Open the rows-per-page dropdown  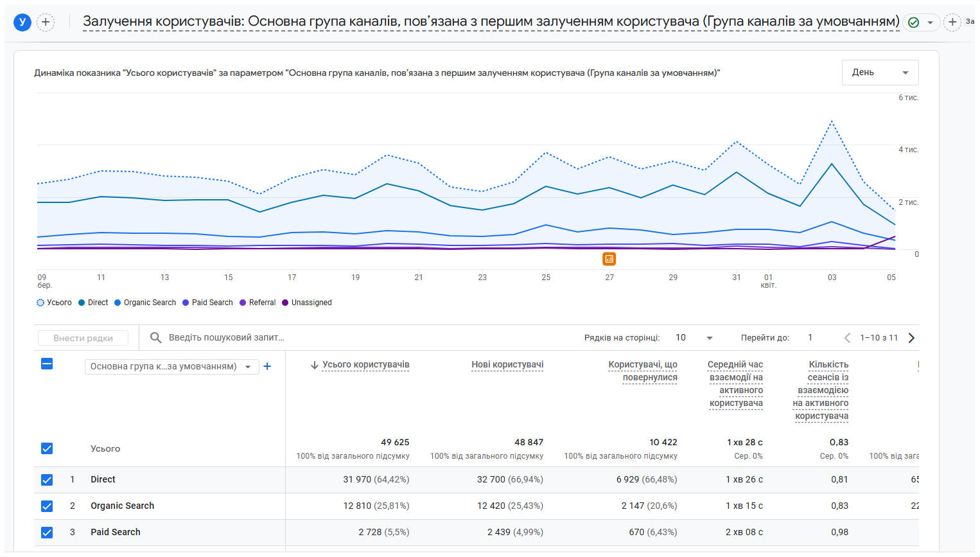pos(694,338)
